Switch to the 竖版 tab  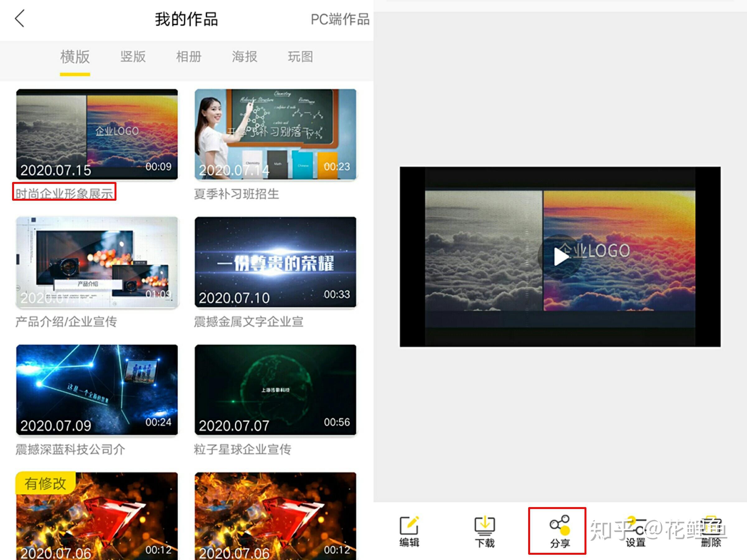click(x=133, y=57)
